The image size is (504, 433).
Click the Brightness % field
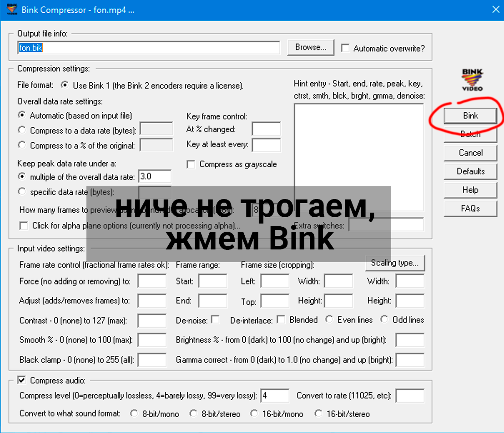(410, 340)
